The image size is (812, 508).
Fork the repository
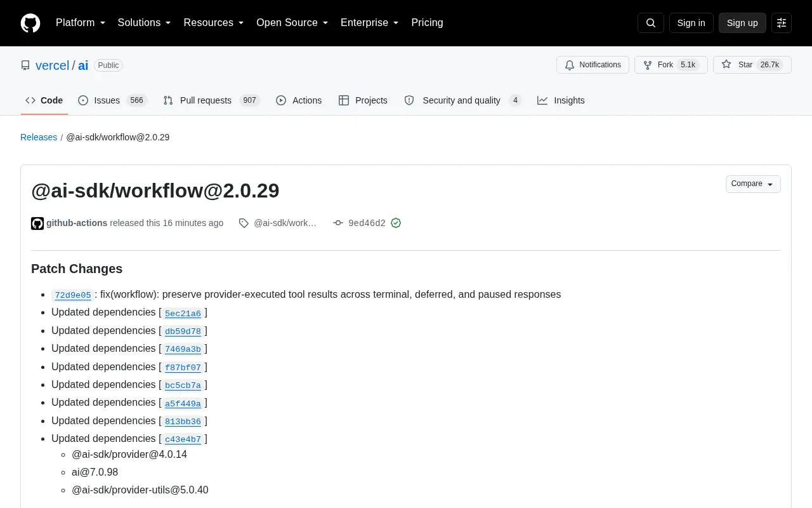[x=671, y=65]
